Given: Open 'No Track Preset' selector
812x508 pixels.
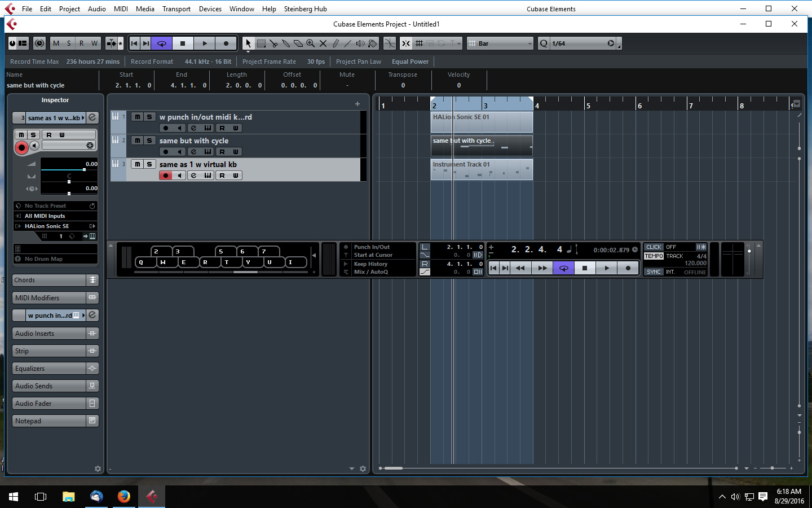Looking at the screenshot, I should coord(55,206).
